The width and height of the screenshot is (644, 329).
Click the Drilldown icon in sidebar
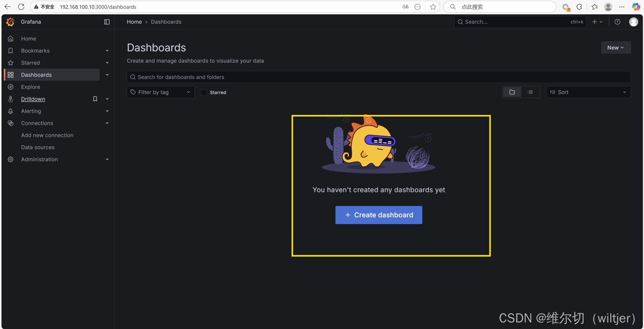pyautogui.click(x=10, y=99)
